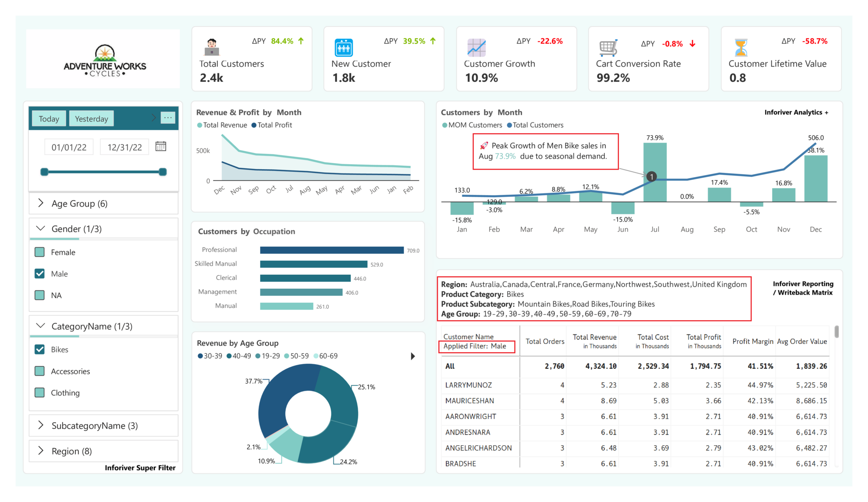Click the left handle of the date range slider
Viewport: 868px width, 502px height.
45,172
